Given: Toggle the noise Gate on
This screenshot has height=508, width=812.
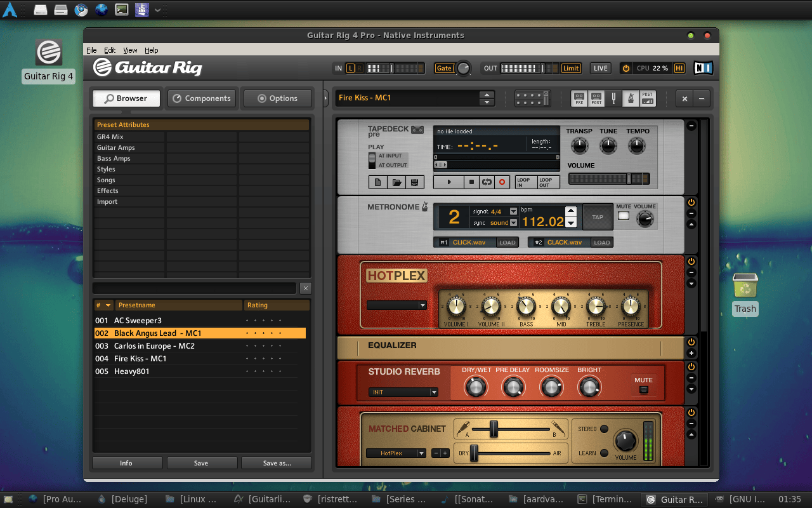Looking at the screenshot, I should click(x=444, y=68).
